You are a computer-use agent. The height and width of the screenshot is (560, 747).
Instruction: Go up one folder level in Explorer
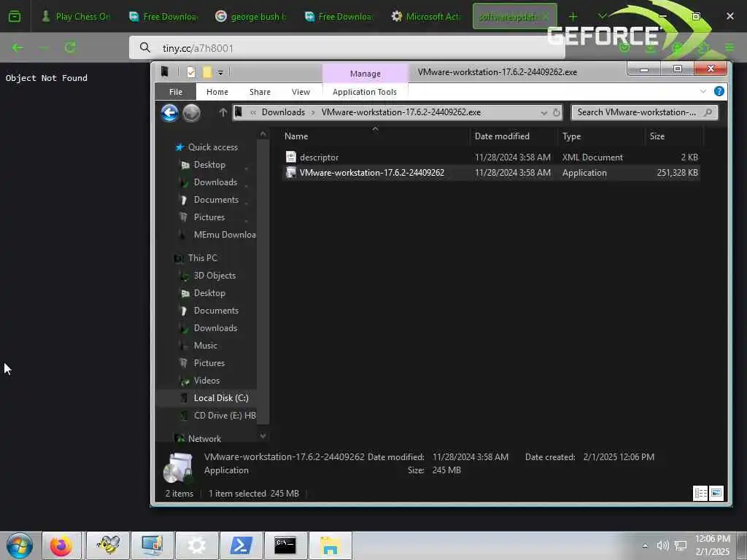click(222, 112)
